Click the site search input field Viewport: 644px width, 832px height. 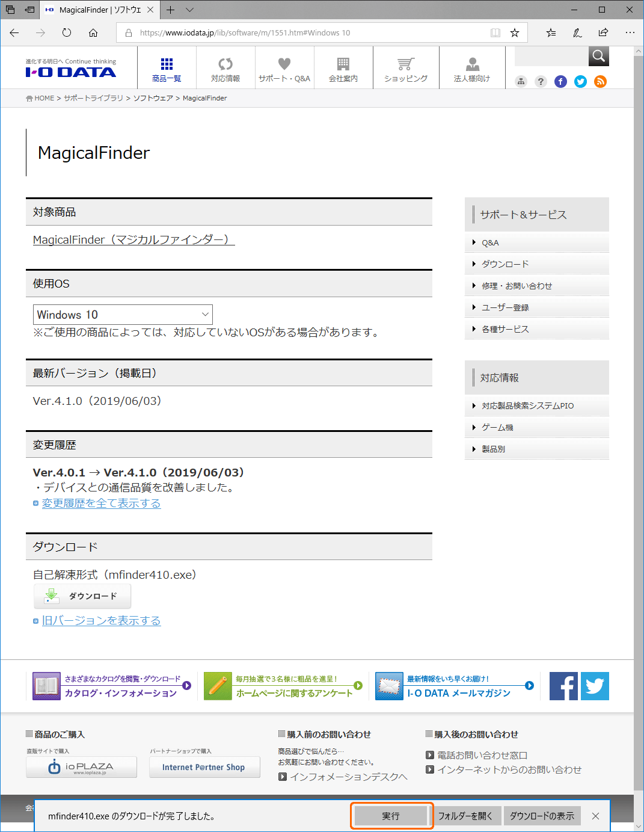[x=551, y=56]
